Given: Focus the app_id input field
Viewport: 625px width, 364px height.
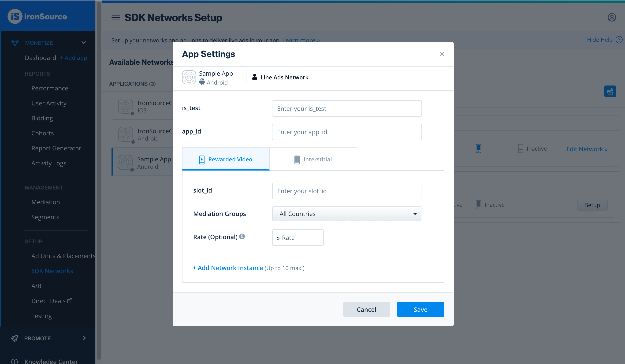Looking at the screenshot, I should (x=347, y=132).
